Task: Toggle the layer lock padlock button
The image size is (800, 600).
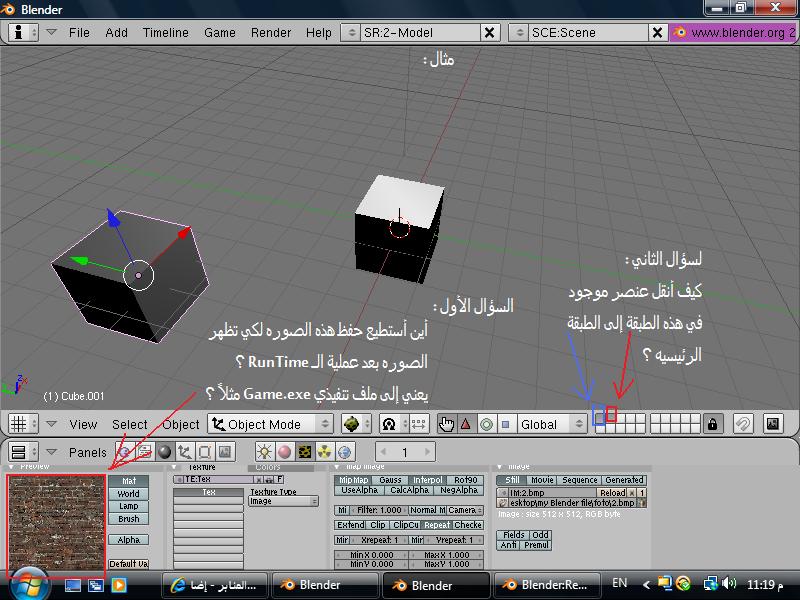Action: [712, 424]
